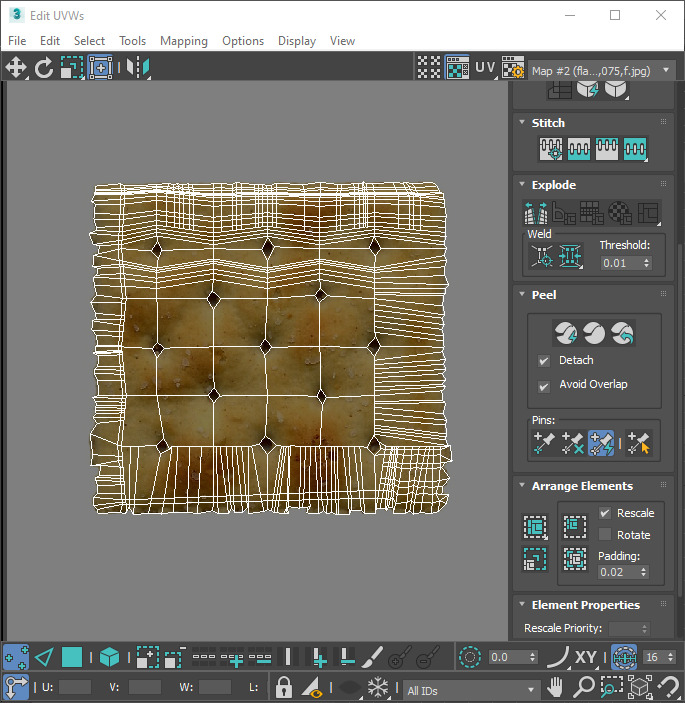The width and height of the screenshot is (685, 703).
Task: Open the All IDs material dropdown
Action: [471, 690]
